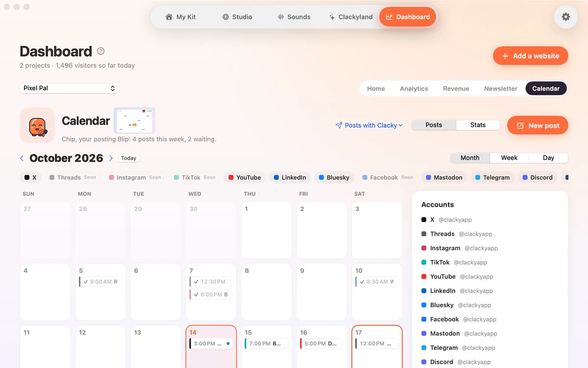Open the 6:00 PM post on October 7

211,294
